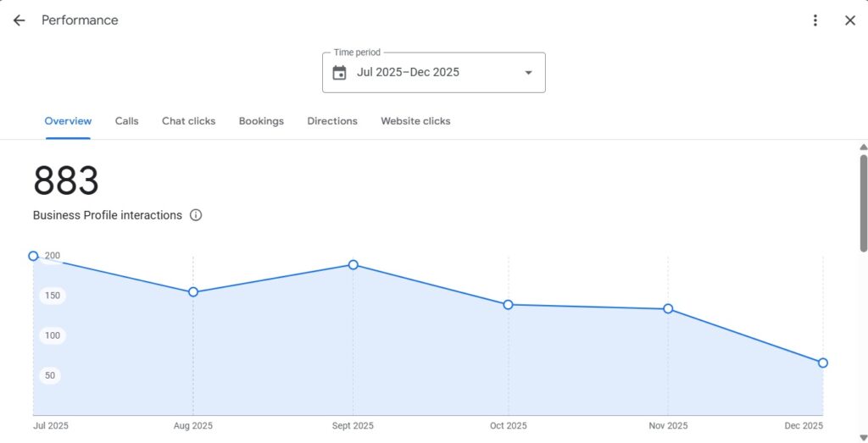
Task: Select the Sept 2025 data point
Action: [353, 265]
